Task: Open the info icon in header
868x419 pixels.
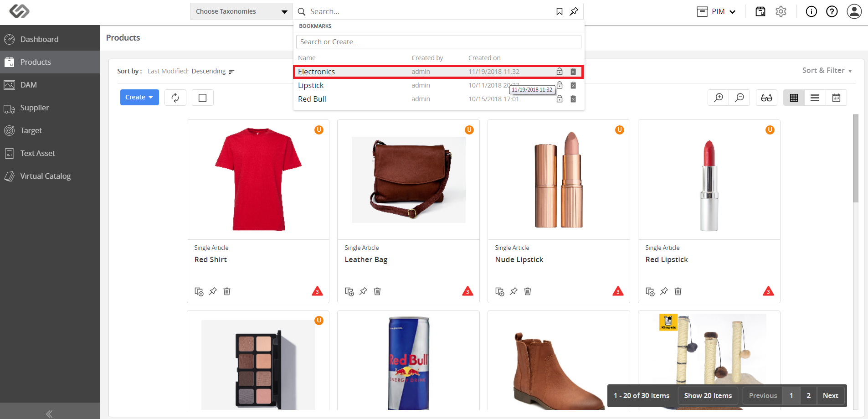Action: 812,11
